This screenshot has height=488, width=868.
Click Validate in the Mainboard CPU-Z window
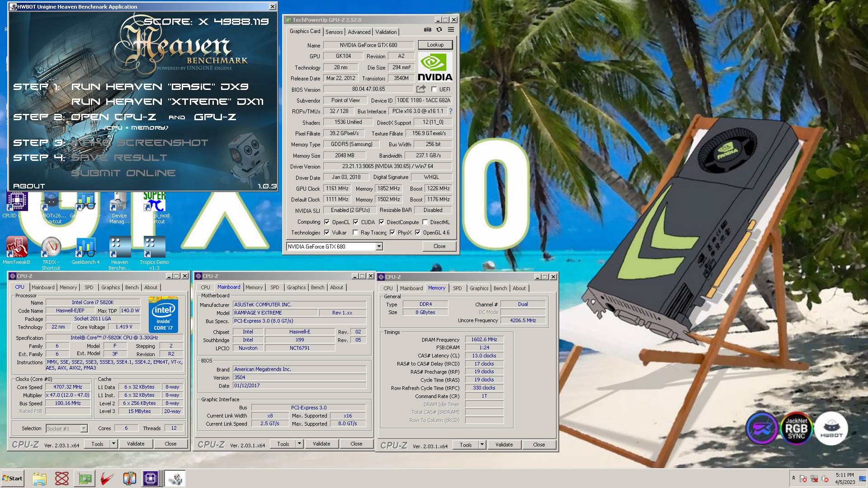tap(321, 444)
